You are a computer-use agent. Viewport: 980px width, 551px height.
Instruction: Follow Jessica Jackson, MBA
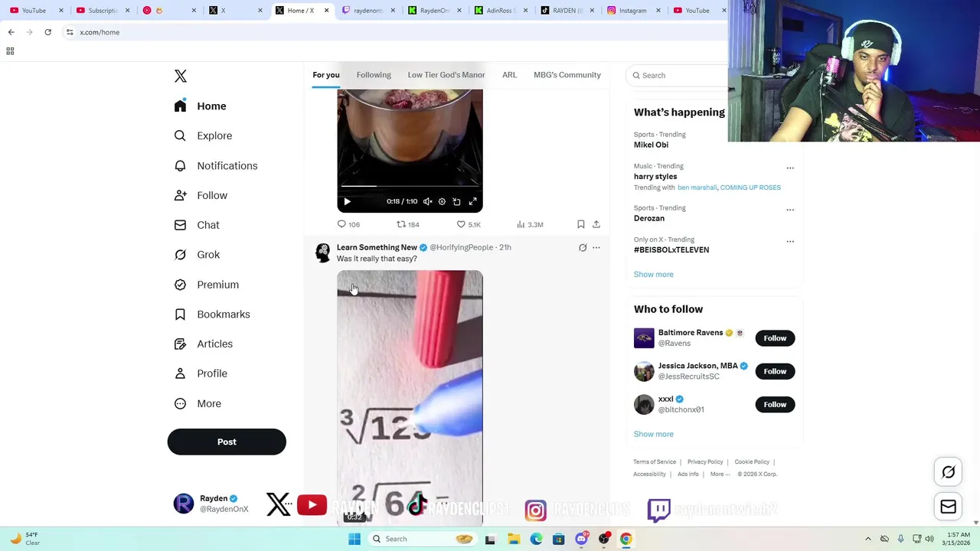tap(775, 371)
